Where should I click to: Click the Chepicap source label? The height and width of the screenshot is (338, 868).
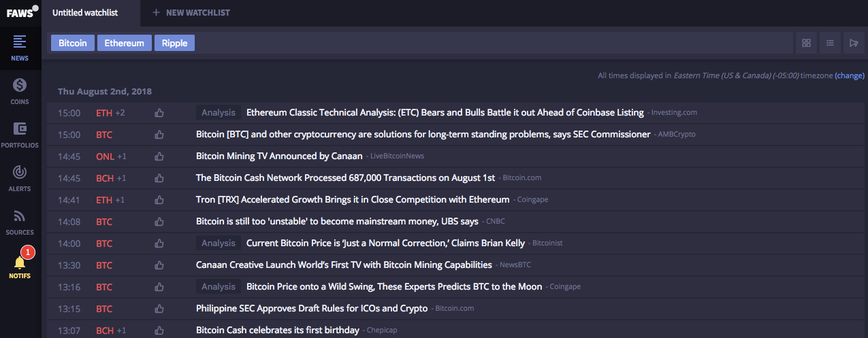(382, 331)
